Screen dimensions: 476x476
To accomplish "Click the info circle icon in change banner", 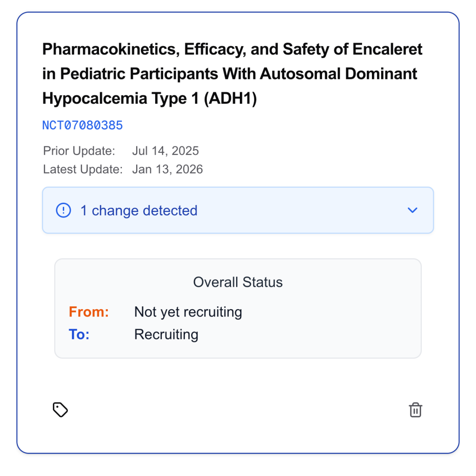I will [63, 211].
